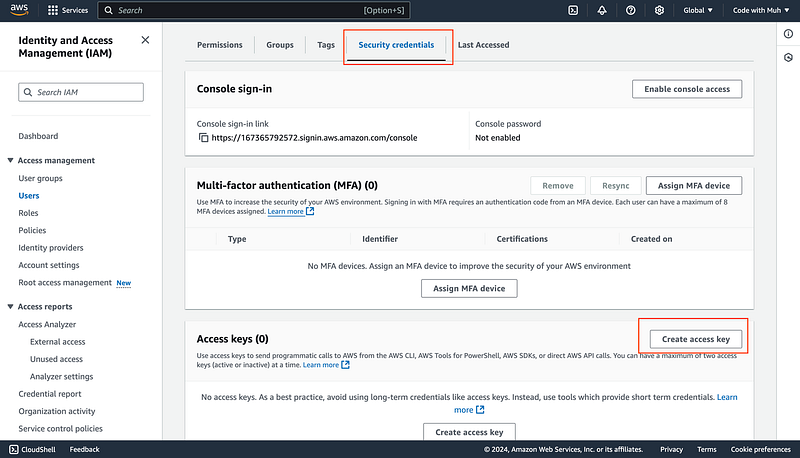Open Roles in the sidebar
This screenshot has height=458, width=800.
click(x=28, y=213)
